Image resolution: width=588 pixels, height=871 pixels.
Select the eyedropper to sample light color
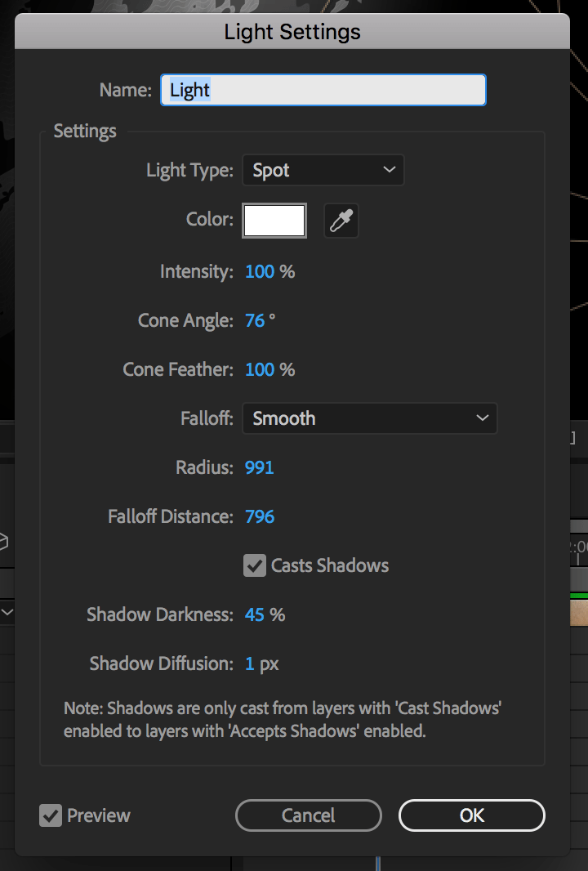pos(341,220)
